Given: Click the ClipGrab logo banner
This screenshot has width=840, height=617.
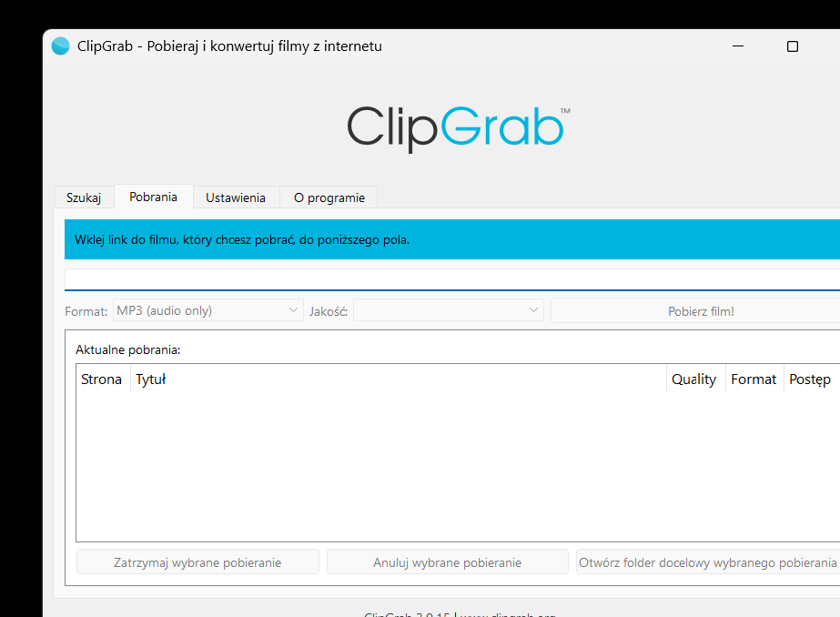Looking at the screenshot, I should click(459, 128).
